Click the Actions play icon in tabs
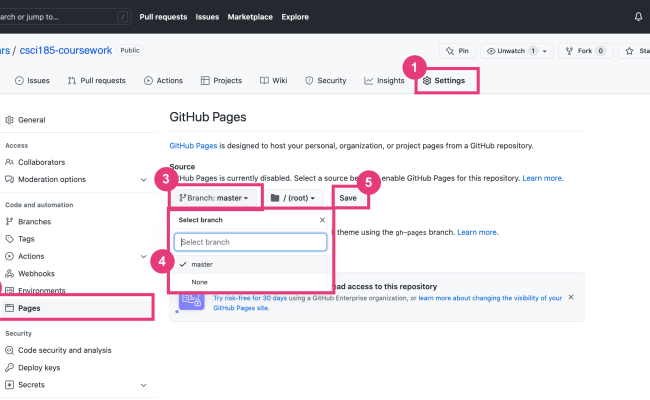 (148, 80)
